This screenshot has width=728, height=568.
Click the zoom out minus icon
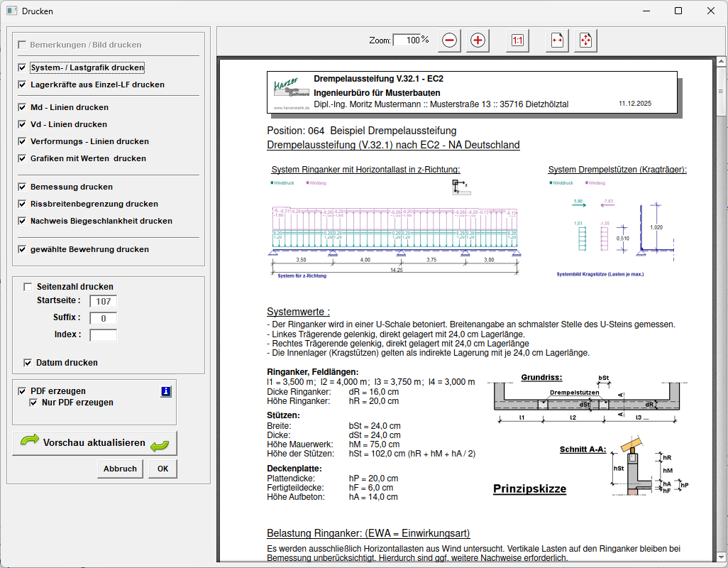point(449,40)
